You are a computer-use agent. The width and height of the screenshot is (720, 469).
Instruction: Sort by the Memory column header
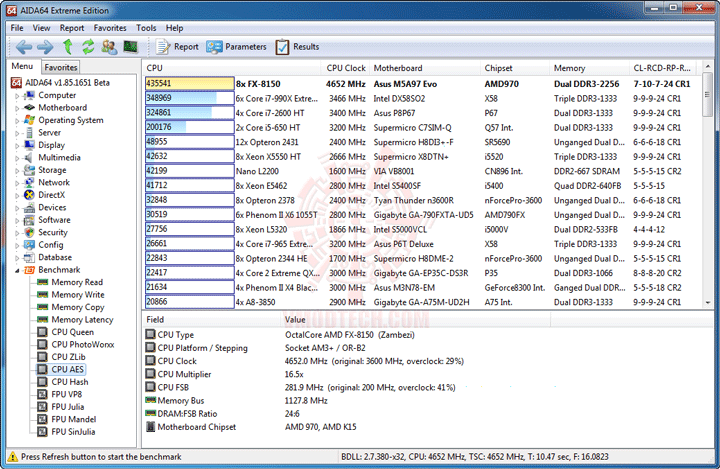589,68
